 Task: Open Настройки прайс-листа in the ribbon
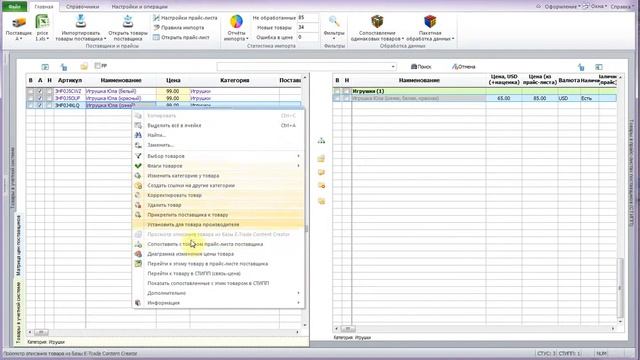tap(185, 18)
